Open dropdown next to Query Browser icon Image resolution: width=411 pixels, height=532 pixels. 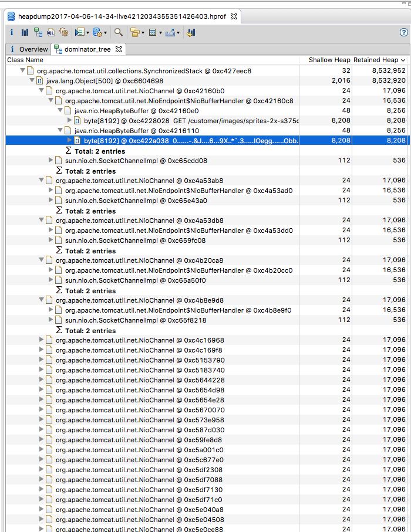105,33
